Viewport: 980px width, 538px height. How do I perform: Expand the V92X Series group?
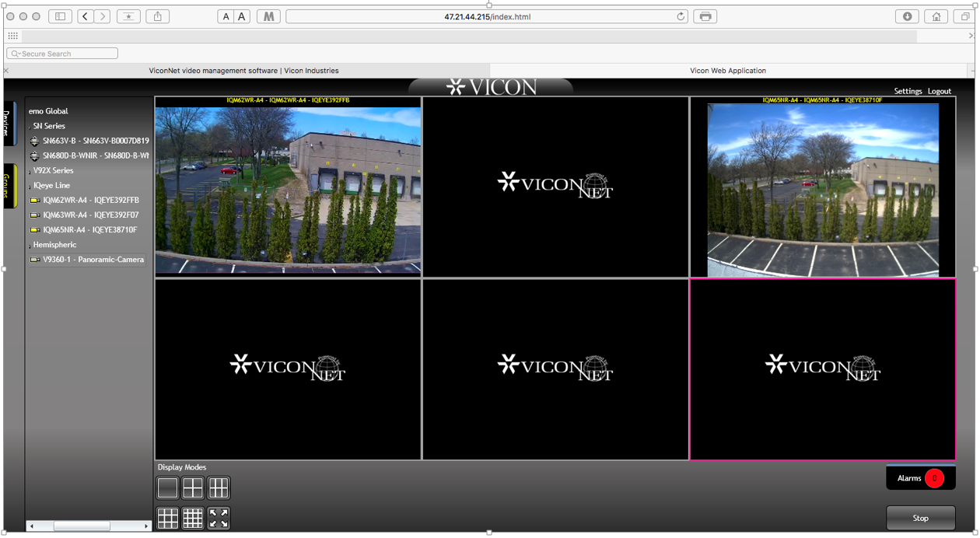click(30, 172)
